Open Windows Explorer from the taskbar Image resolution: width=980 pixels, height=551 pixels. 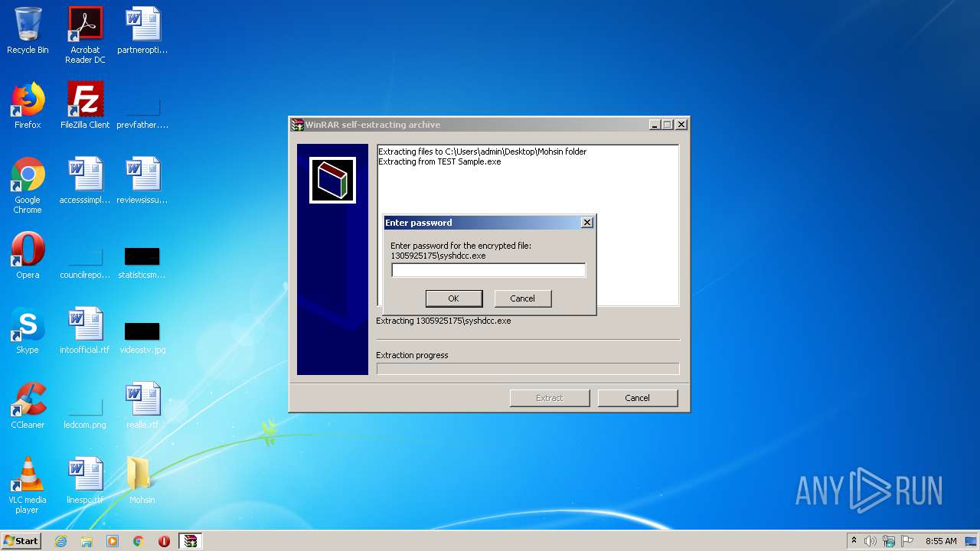87,541
